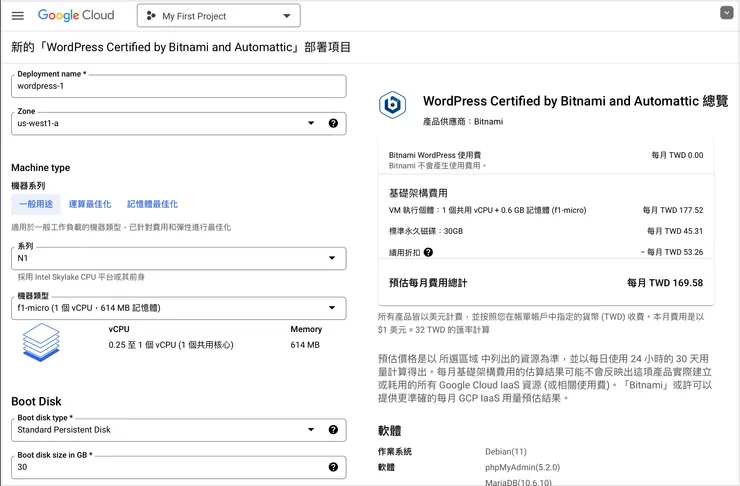Click the 614 MB memory value
This screenshot has width=740, height=486.
click(x=305, y=345)
